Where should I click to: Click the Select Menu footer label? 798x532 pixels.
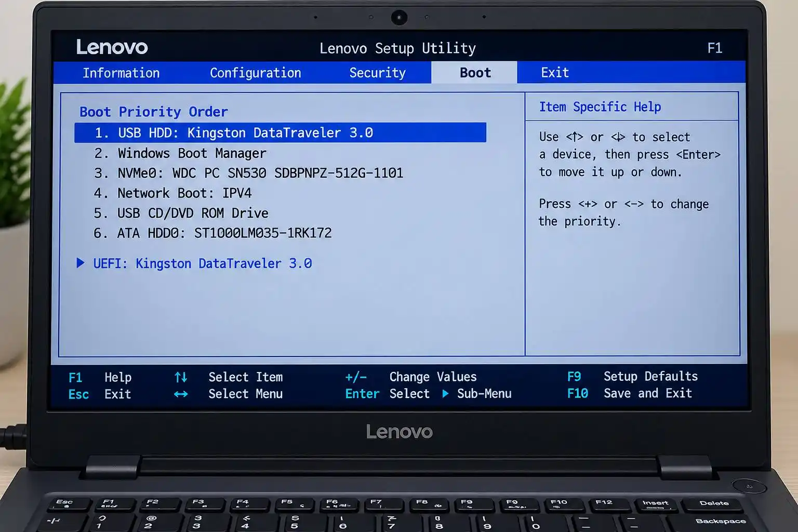point(246,394)
